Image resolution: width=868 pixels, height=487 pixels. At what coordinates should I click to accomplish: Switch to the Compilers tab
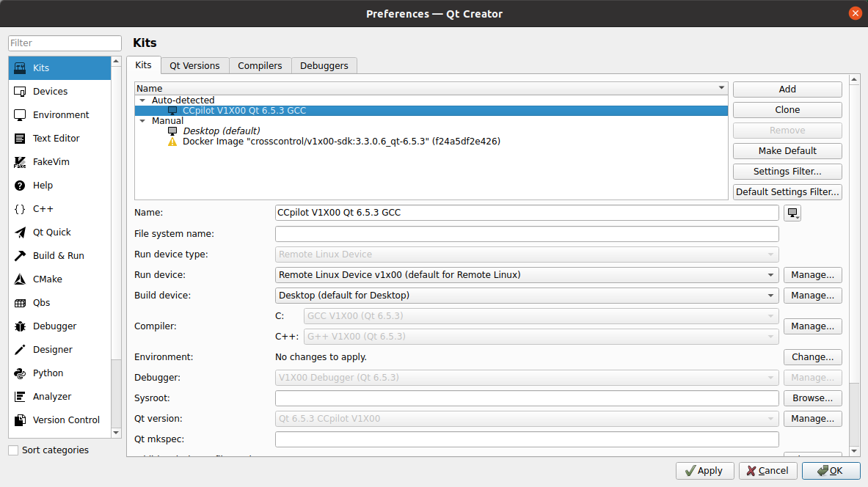260,66
